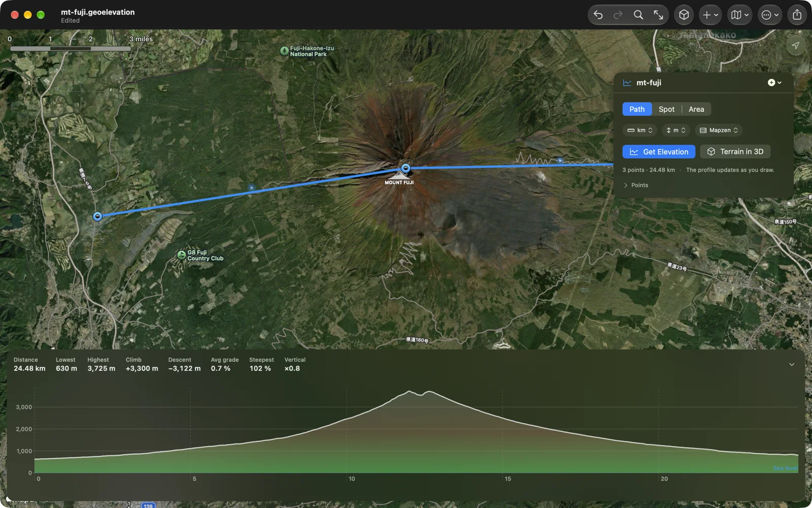Open the ellipsis more options menu
The width and height of the screenshot is (812, 508).
pyautogui.click(x=769, y=15)
